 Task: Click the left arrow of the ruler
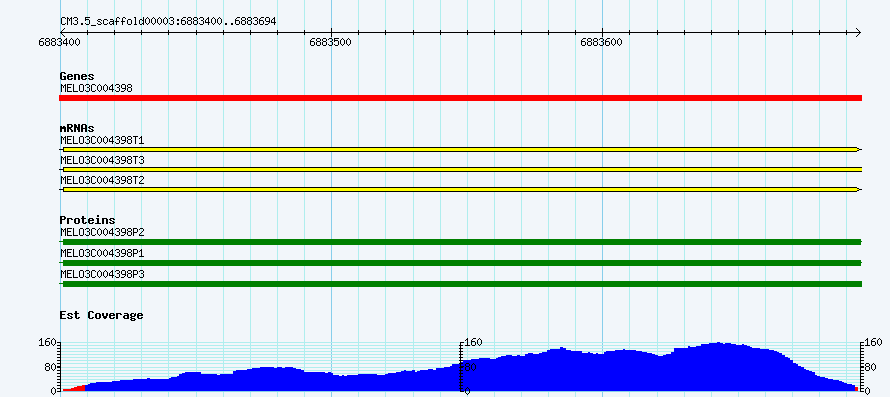63,32
